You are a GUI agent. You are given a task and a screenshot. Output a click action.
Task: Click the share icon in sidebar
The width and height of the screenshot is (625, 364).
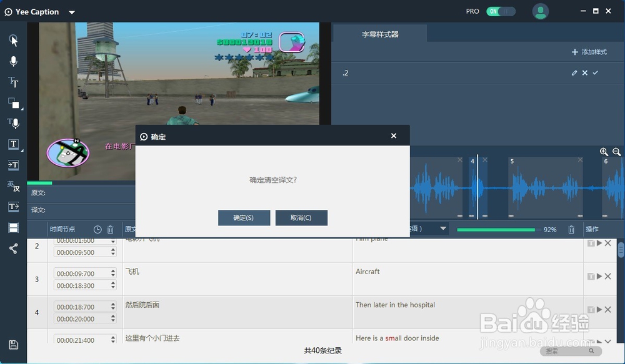click(14, 249)
